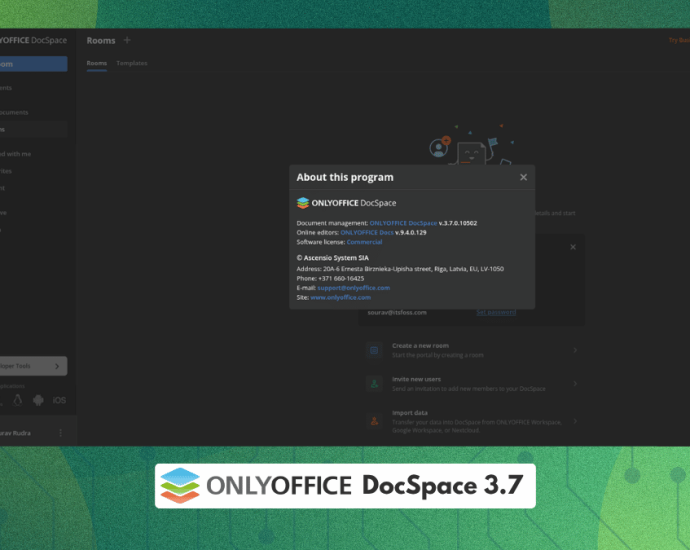Close the About this program dialog
This screenshot has height=550, width=690.
tap(523, 177)
